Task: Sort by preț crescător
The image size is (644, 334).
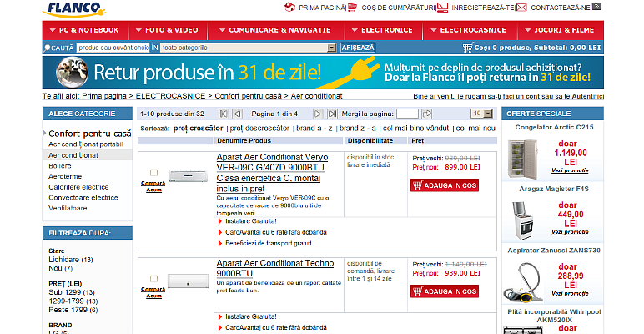Action: 198,128
